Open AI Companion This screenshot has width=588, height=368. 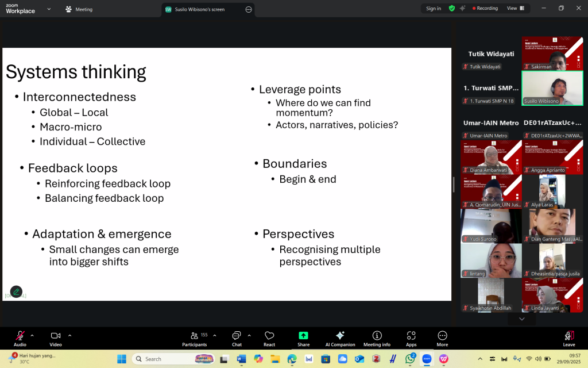click(x=340, y=338)
